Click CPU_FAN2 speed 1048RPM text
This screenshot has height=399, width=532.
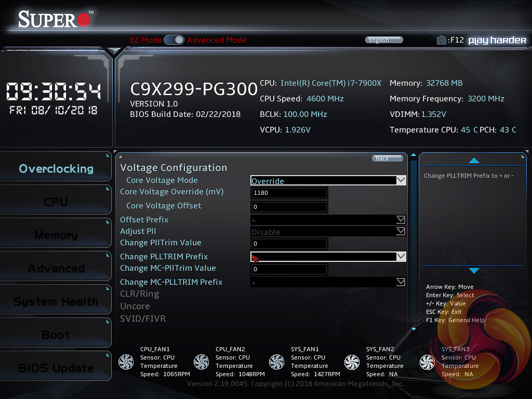(240, 374)
